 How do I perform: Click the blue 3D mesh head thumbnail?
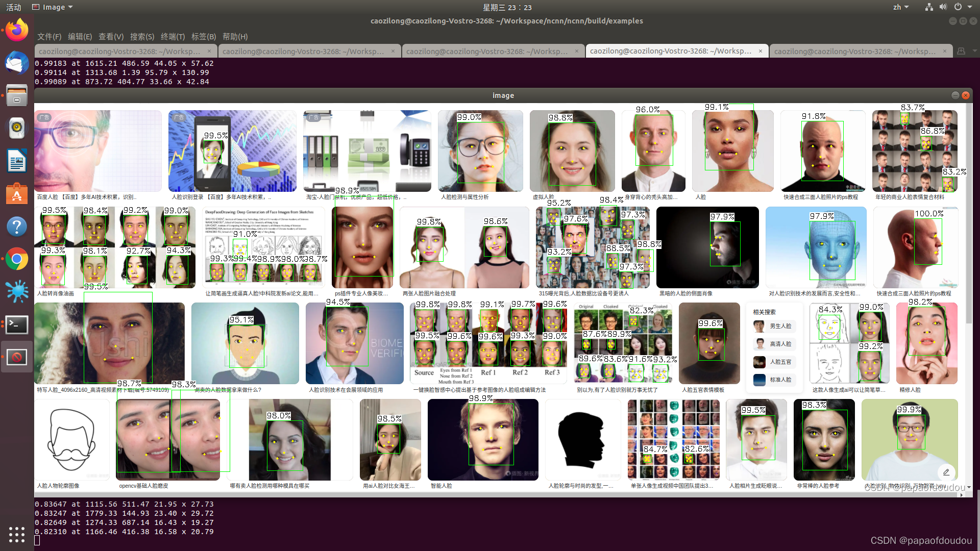point(816,247)
